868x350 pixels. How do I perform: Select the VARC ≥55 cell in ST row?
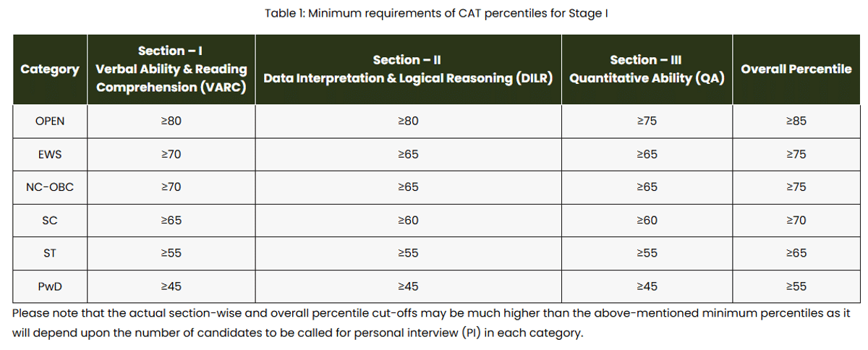[x=171, y=253]
